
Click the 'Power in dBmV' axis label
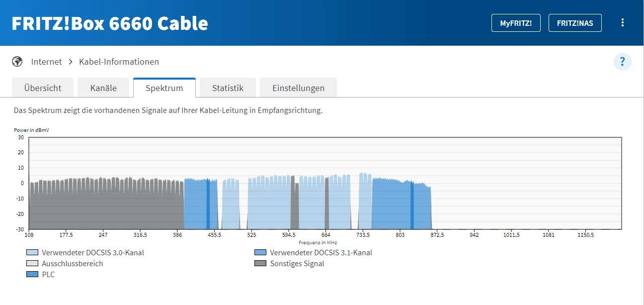[31, 130]
